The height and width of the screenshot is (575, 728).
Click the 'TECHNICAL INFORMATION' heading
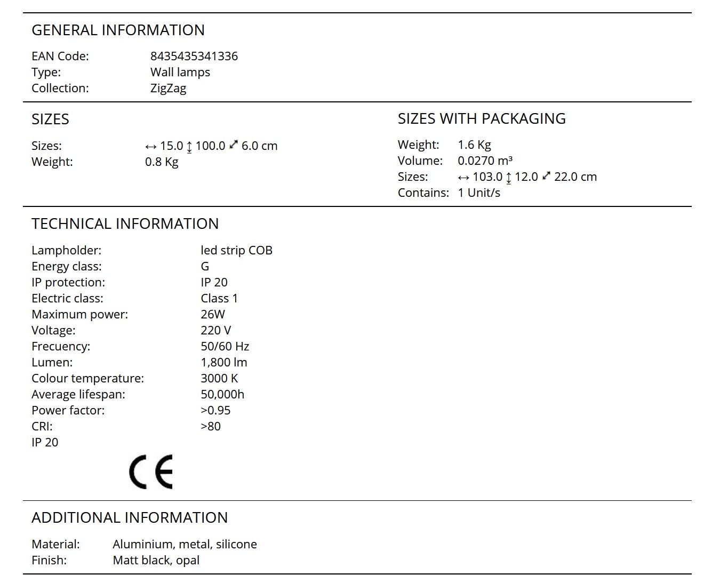[x=125, y=223]
